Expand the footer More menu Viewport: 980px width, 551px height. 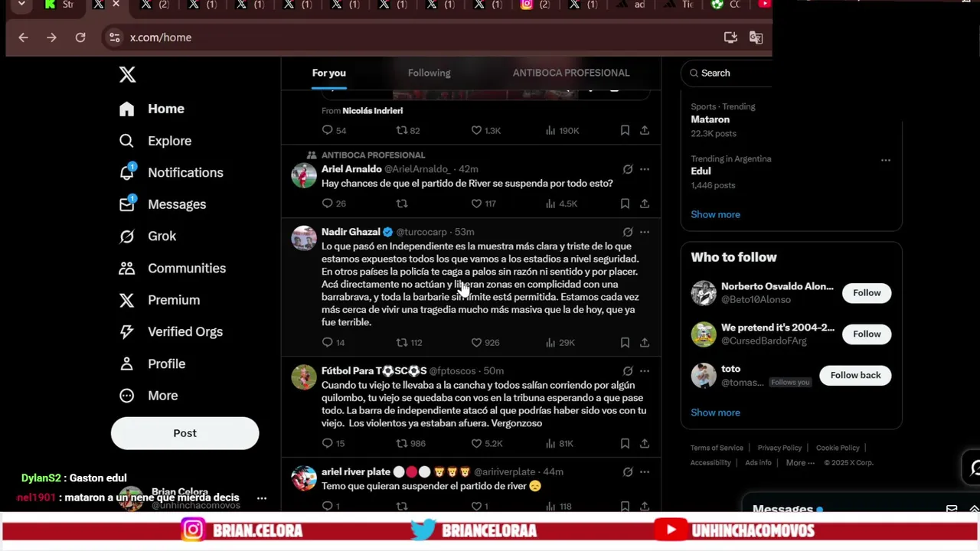pos(799,462)
